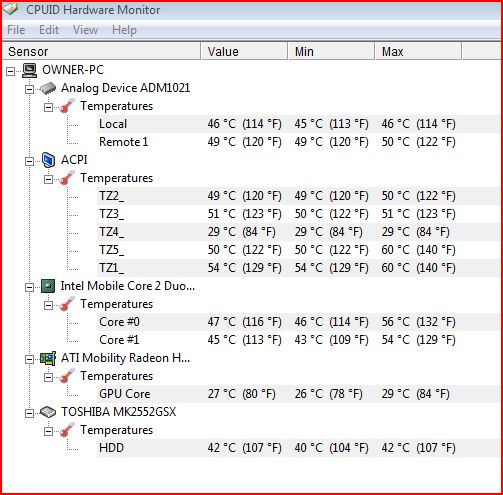The width and height of the screenshot is (503, 495).
Task: Click the CPUID Hardware Monitor title bar icon
Action: [11, 9]
